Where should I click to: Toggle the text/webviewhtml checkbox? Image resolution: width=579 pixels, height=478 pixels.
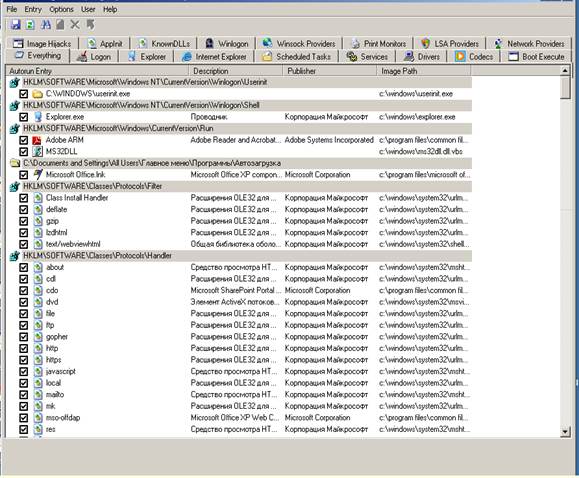point(24,245)
